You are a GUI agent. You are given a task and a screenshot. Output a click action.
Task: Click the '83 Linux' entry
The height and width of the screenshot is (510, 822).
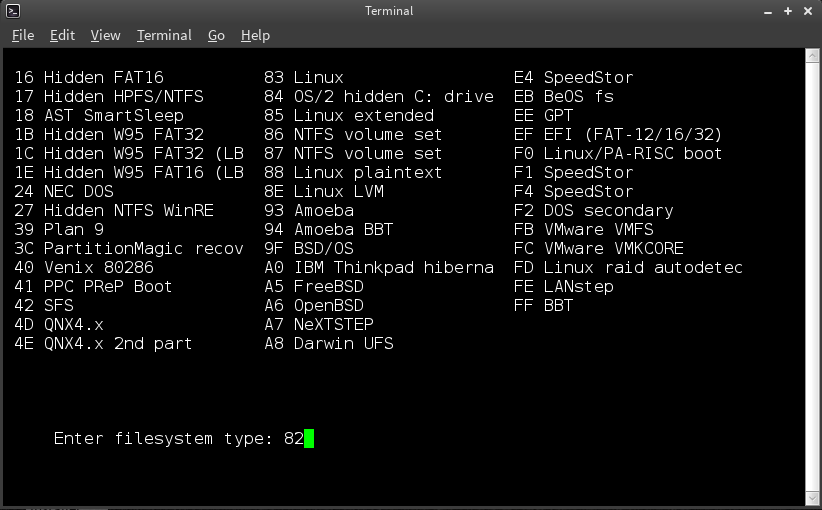click(304, 78)
